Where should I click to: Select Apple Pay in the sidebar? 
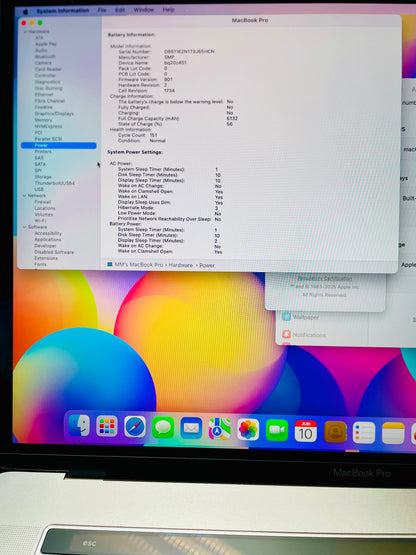pos(46,44)
